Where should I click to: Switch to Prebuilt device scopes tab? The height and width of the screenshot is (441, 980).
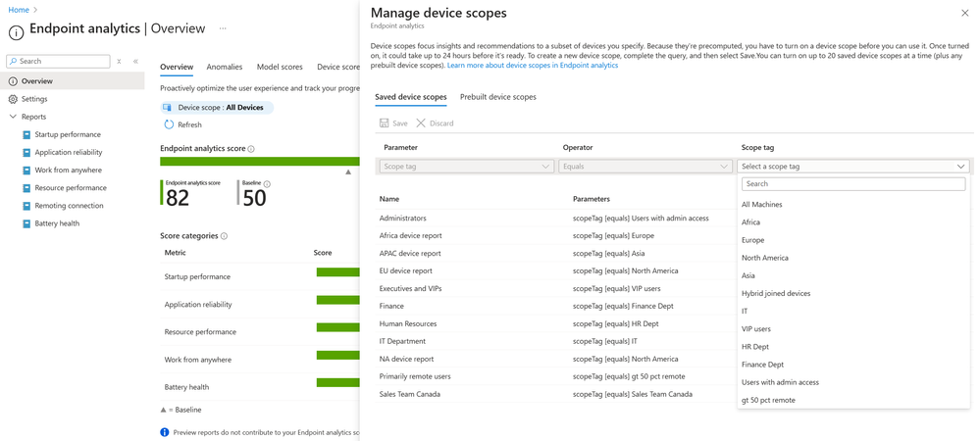click(497, 97)
